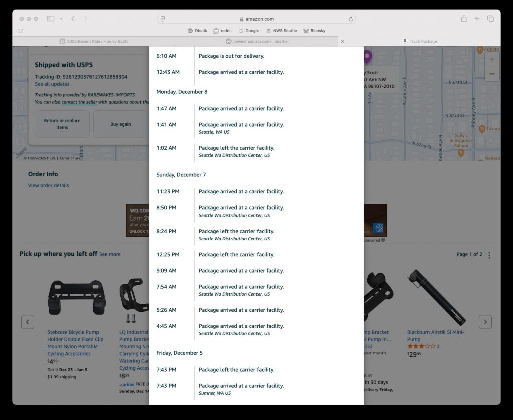Show the tab overview icon

(x=490, y=19)
